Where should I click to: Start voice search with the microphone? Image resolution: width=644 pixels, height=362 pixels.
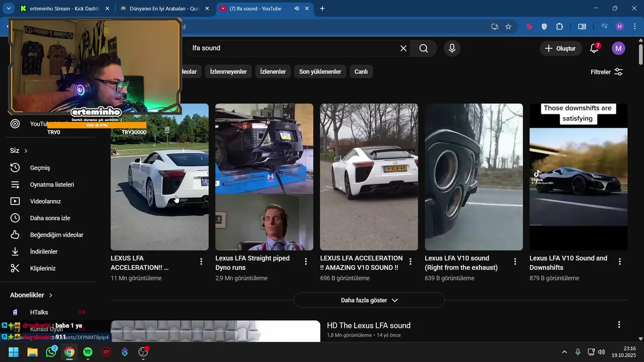tap(452, 48)
